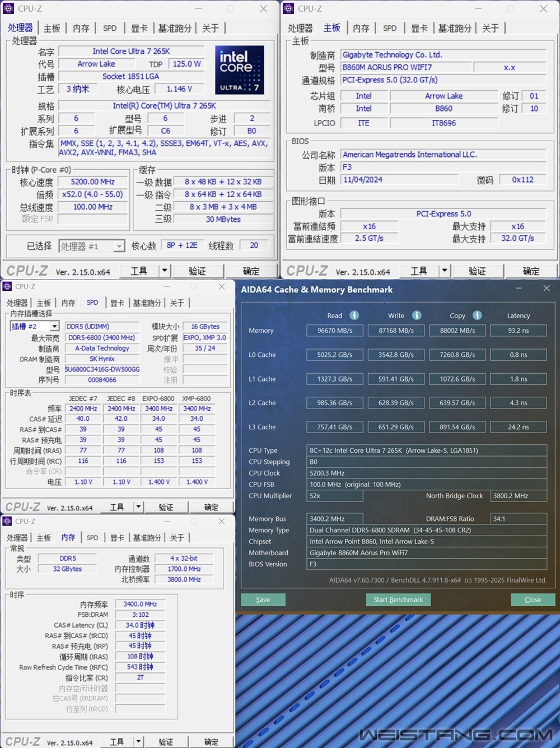Click the memory size value 32 GBytes
Image resolution: width=560 pixels, height=748 pixels.
[x=67, y=569]
